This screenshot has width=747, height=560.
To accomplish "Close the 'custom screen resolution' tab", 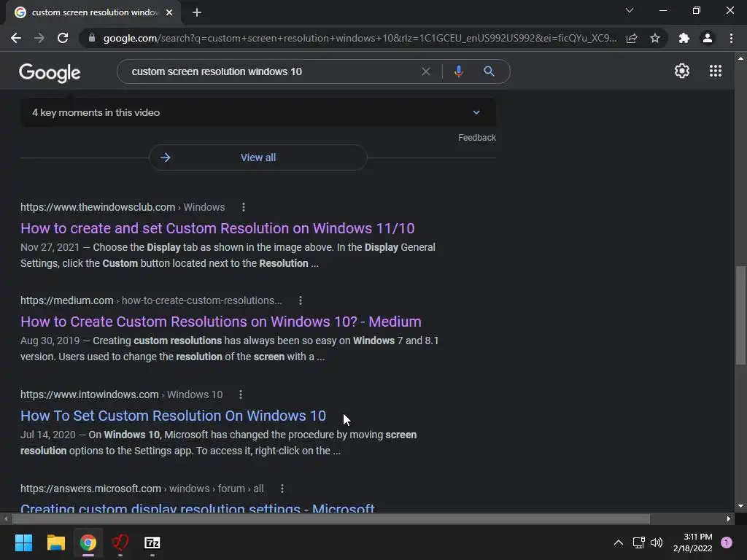I will tap(169, 12).
